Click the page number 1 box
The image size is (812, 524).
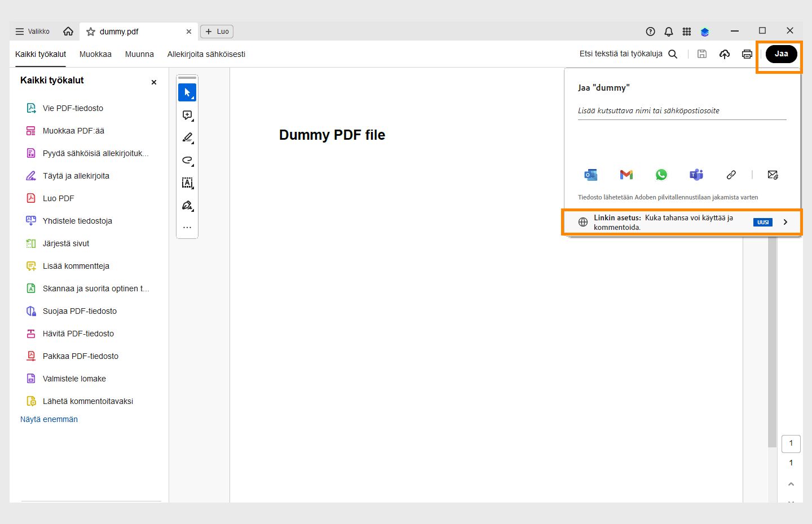pos(791,443)
